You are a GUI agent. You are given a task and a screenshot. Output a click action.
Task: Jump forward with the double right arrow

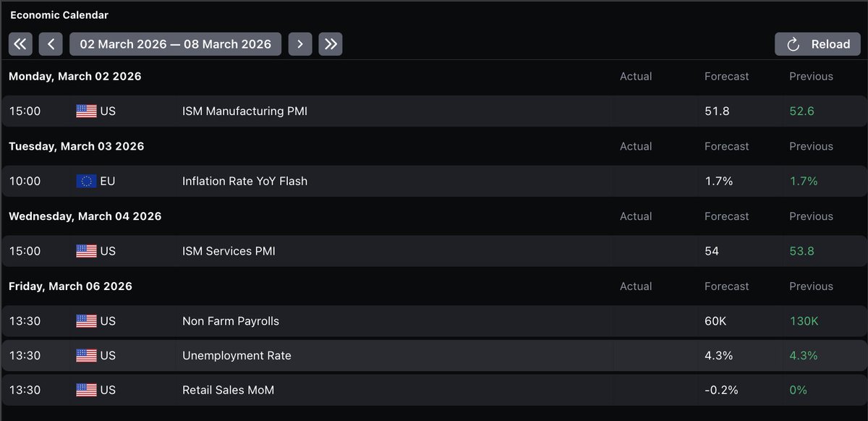point(331,44)
